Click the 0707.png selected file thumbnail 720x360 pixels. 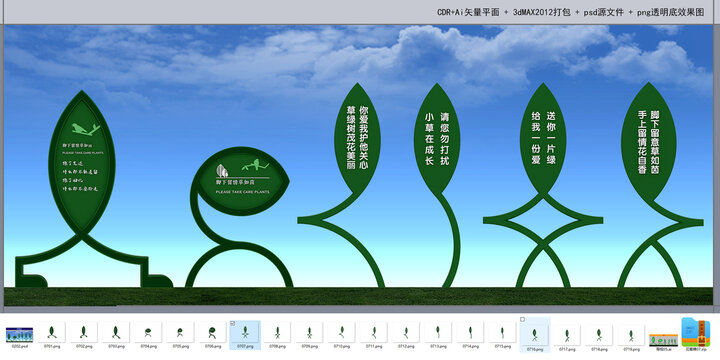(x=245, y=335)
